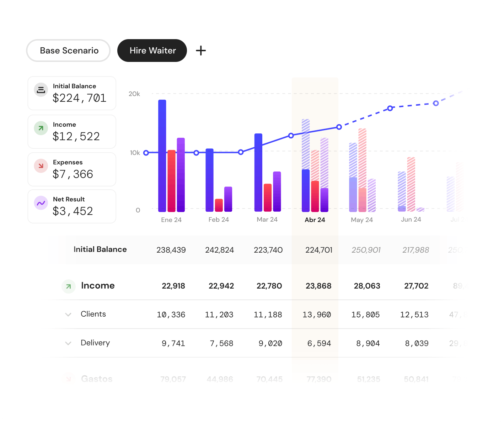Screen dimensions: 504x422
Task: Click the Gastos row's red icon
Action: pos(68,378)
